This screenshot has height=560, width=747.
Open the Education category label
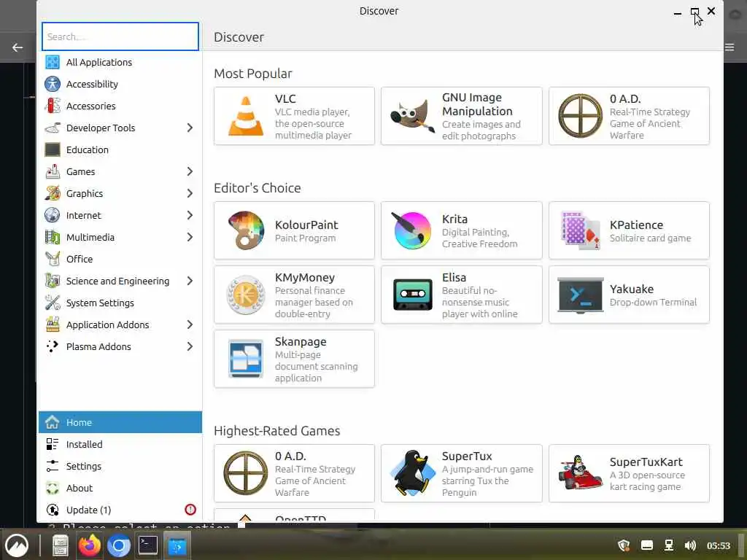(x=88, y=149)
